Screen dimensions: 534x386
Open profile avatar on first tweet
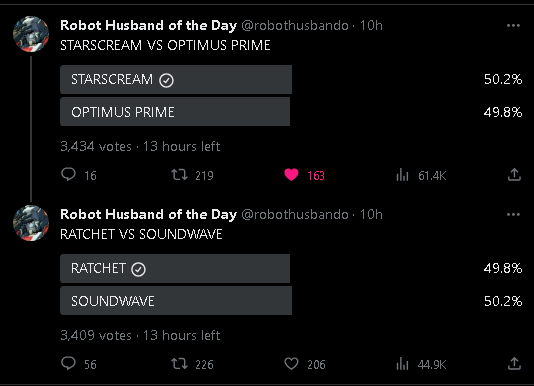(x=31, y=34)
